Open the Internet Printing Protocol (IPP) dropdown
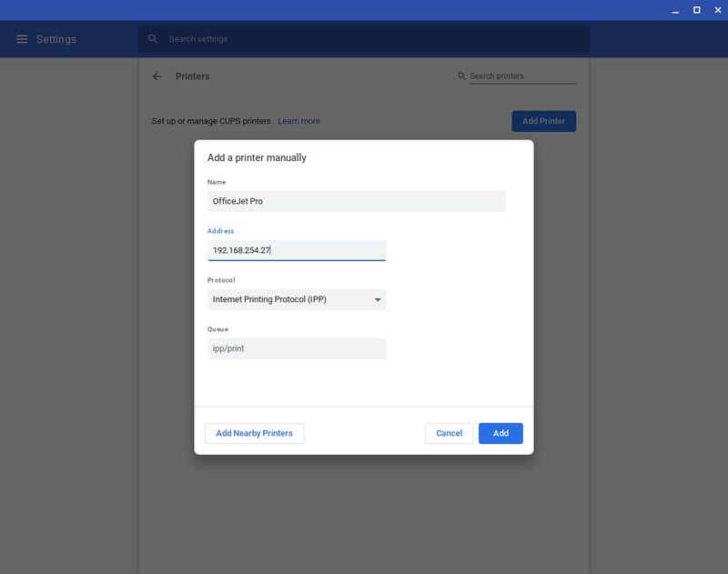 point(288,299)
